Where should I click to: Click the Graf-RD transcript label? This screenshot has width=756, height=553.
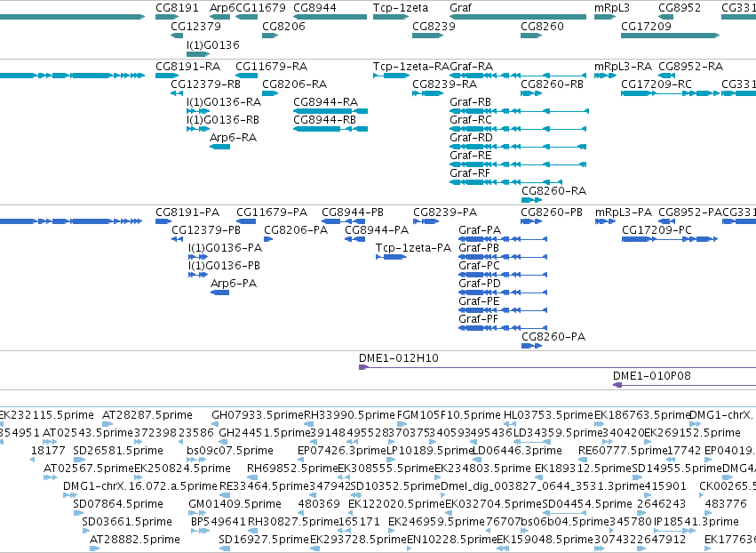pos(471,138)
